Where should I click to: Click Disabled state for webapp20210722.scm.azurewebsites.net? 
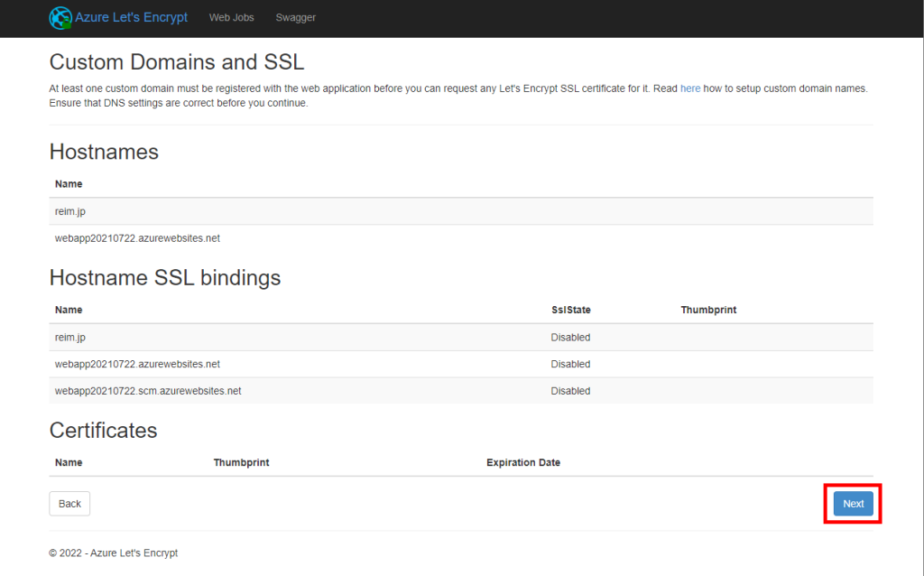(570, 391)
